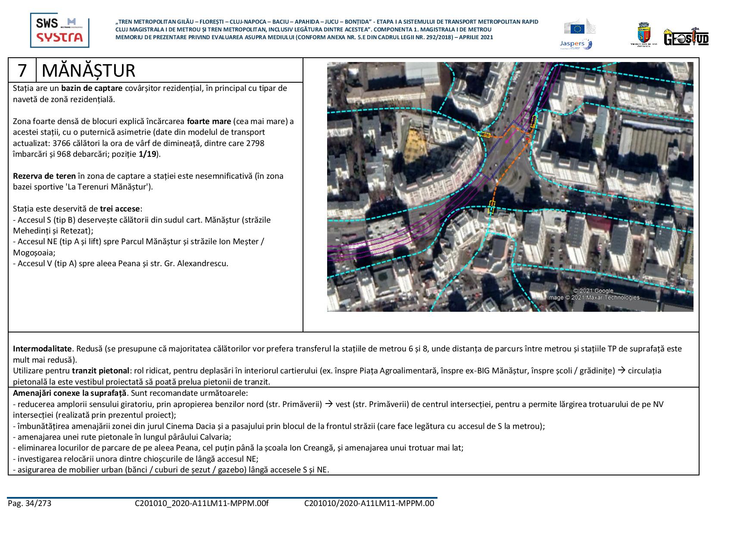Click the MĂNĂȘTUR station title

click(x=89, y=70)
